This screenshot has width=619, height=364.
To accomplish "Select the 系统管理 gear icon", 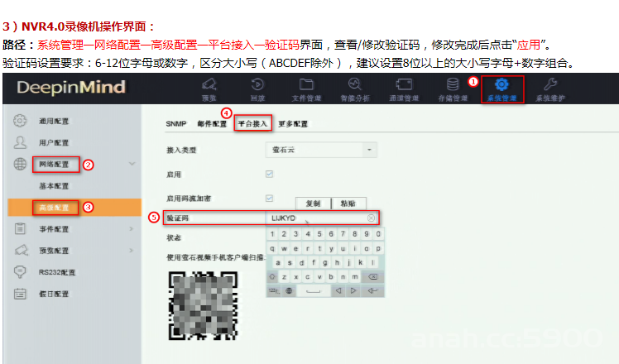I will (501, 84).
